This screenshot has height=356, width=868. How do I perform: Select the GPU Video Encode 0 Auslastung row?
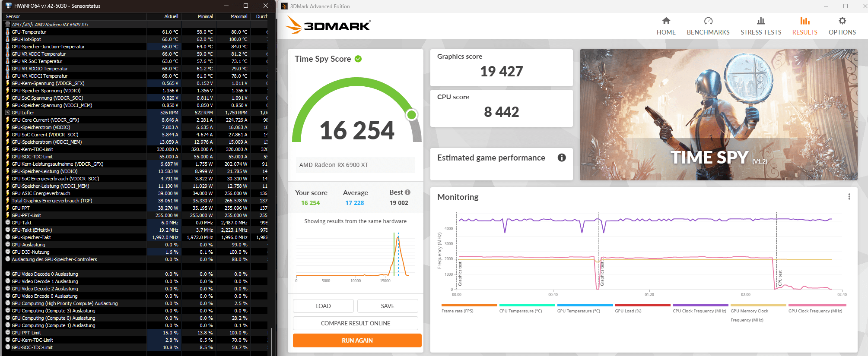(x=136, y=296)
